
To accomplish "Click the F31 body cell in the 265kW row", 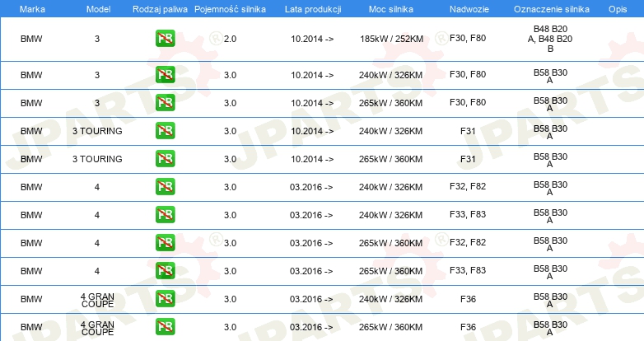I will point(468,159).
